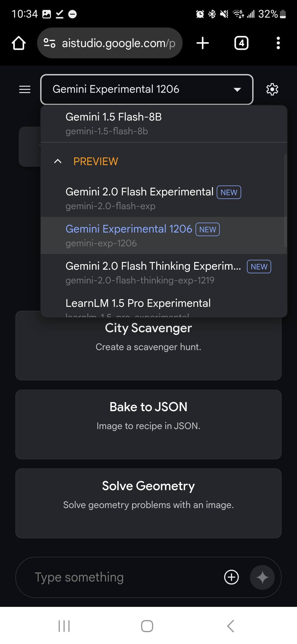Screen dimensions: 297x644
Task: Pick Gemini 2.0 Flash Thinking Experimental
Action: pos(153,272)
